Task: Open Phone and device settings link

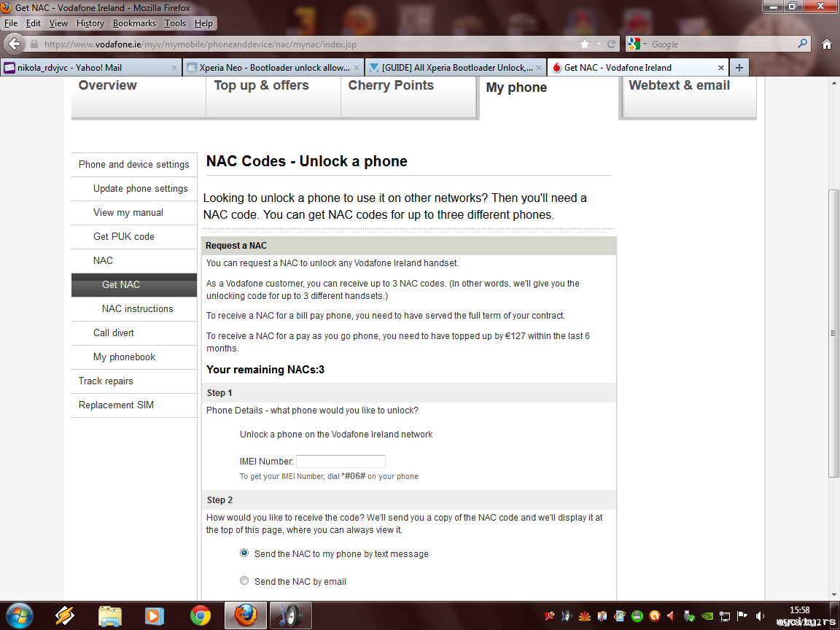Action: tap(134, 165)
